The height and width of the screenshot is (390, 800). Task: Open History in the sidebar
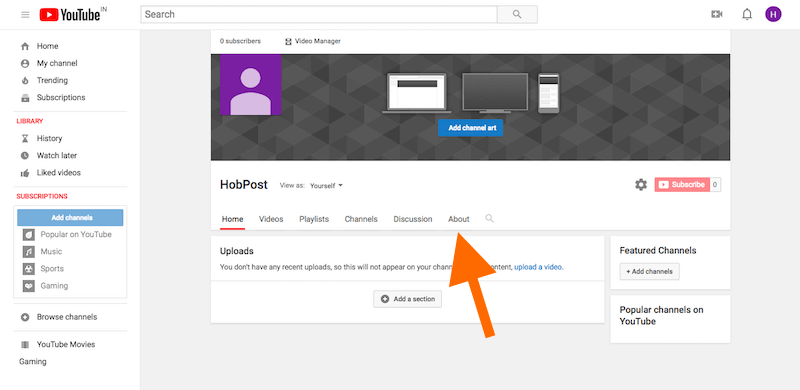tap(49, 138)
